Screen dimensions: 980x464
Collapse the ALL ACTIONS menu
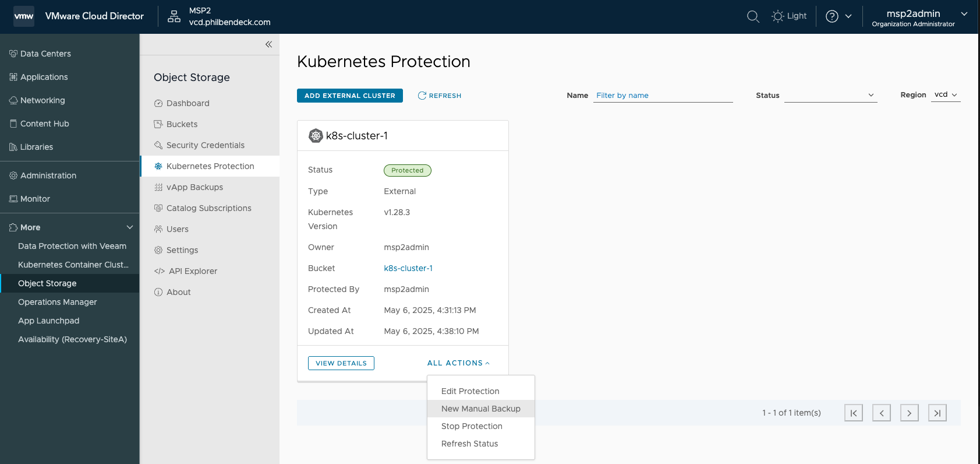[458, 363]
